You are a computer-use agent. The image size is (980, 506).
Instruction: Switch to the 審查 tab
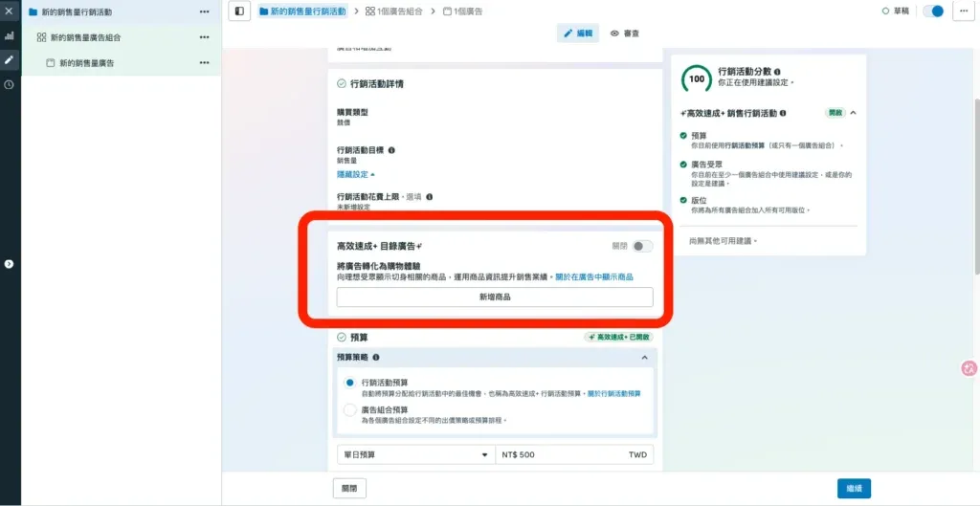(625, 33)
